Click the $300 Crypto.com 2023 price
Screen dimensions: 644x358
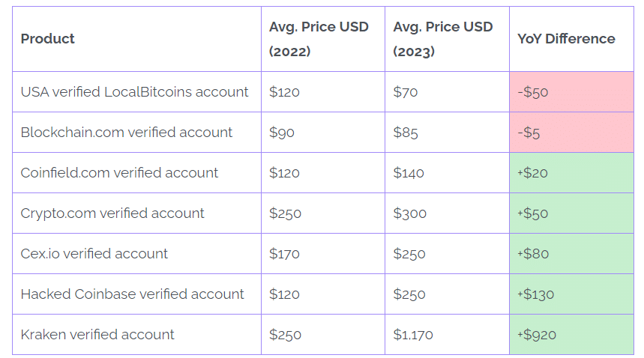[x=409, y=213]
